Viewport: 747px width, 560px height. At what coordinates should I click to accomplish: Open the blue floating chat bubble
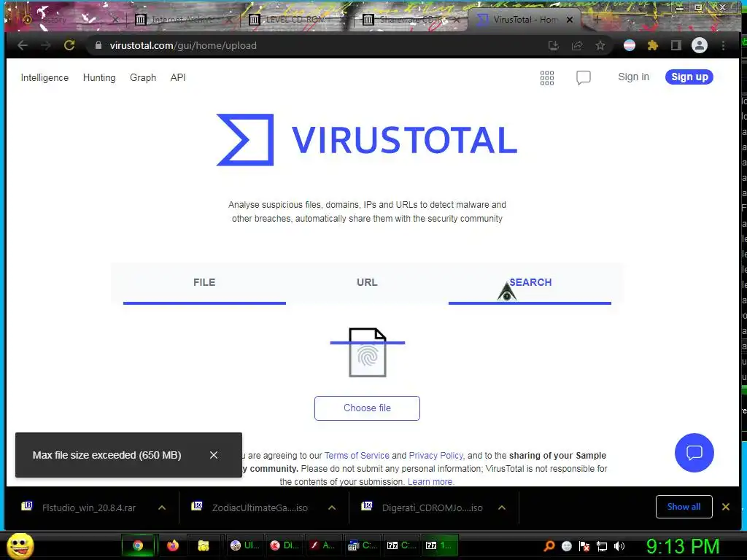[x=694, y=452]
